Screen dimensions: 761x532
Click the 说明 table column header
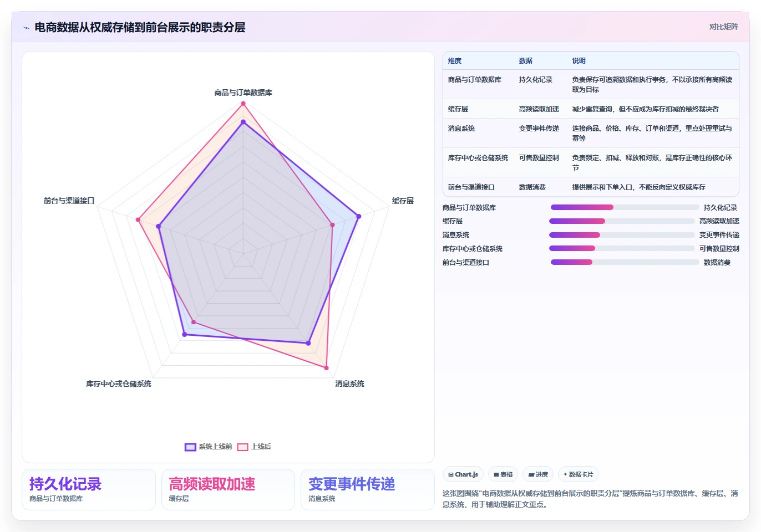[579, 61]
